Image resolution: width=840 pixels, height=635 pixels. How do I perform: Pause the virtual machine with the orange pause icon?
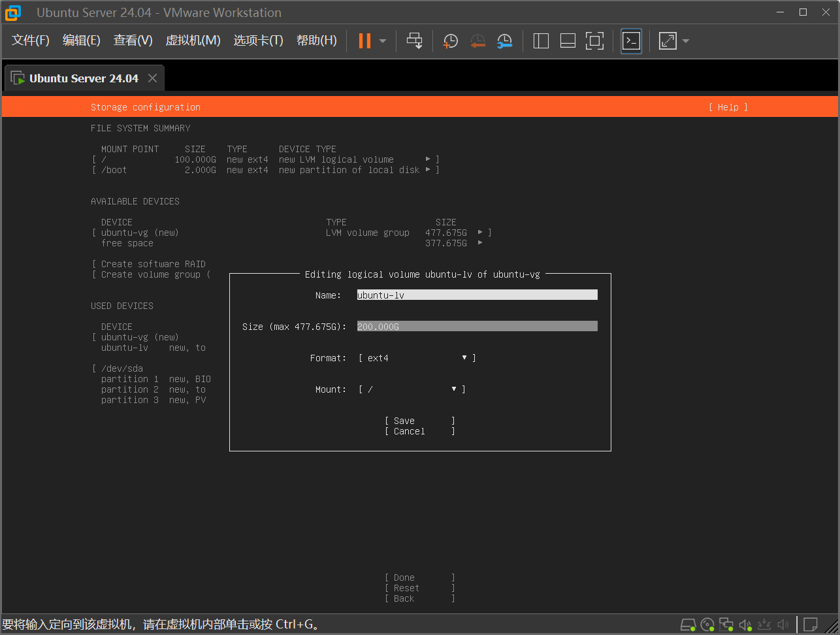tap(364, 41)
